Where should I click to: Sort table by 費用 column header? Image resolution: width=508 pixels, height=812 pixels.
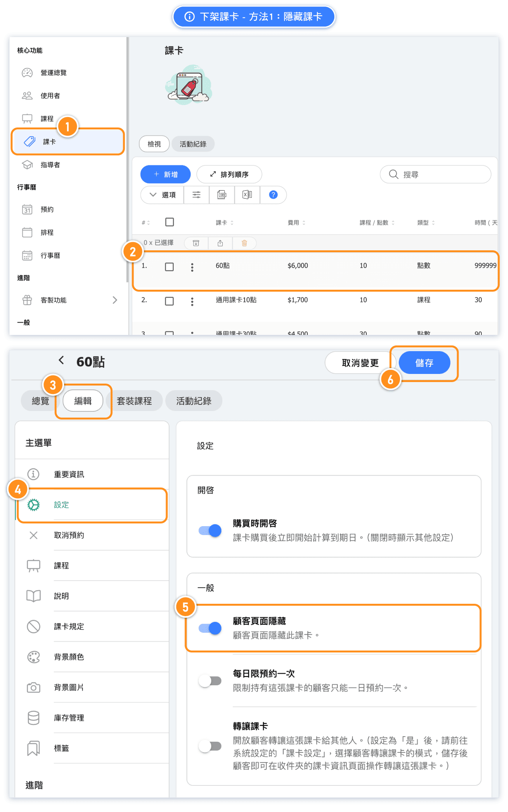pyautogui.click(x=296, y=223)
